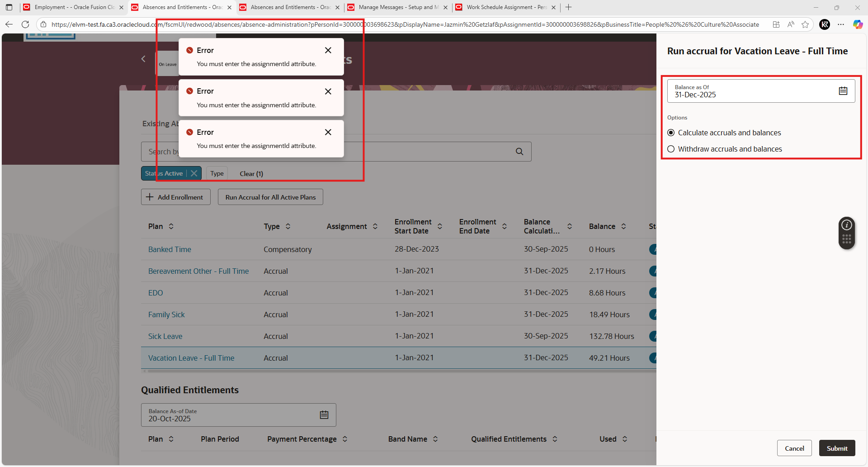This screenshot has width=868, height=467.
Task: Click the floating info helper icon
Action: point(847,225)
